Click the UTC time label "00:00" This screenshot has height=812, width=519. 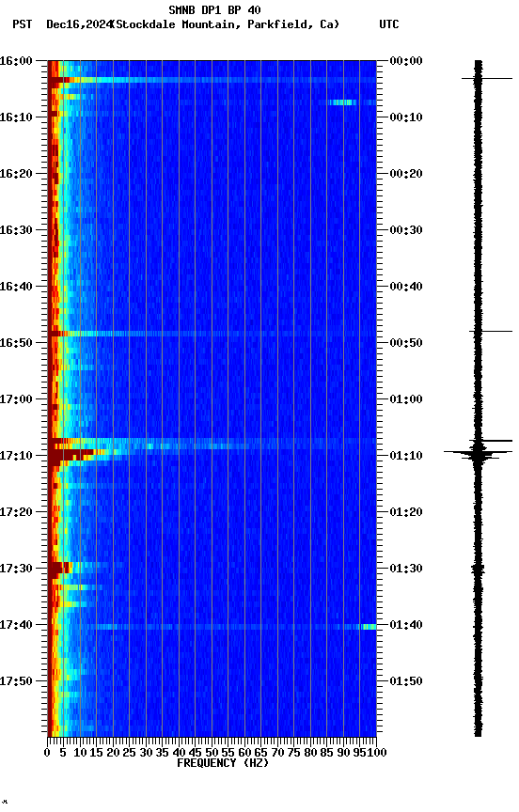[405, 61]
